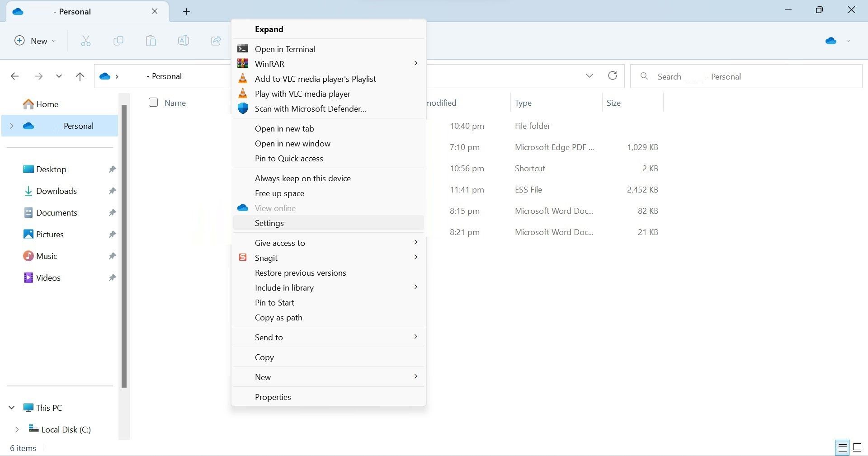868x456 pixels.
Task: Click the back navigation arrow
Action: click(x=14, y=76)
